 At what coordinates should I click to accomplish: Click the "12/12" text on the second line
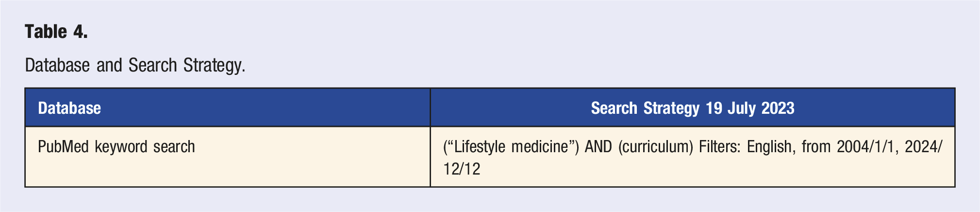pos(462,169)
